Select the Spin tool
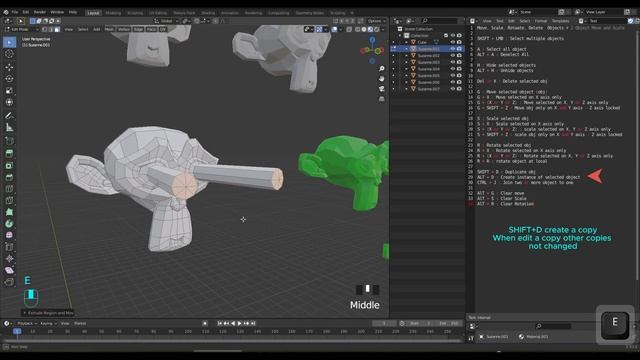Image resolution: width=640 pixels, height=360 pixels. pos(9,224)
